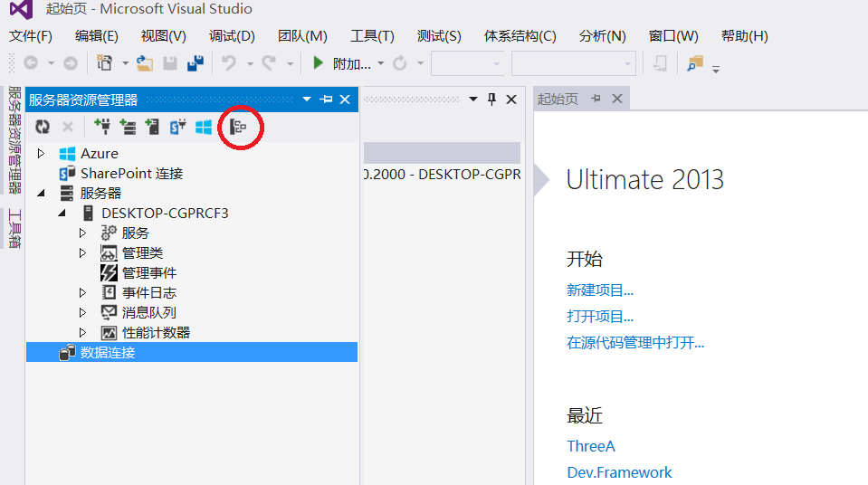Open the 工具(T) menu
Screen dimensions: 868x485
pos(372,36)
